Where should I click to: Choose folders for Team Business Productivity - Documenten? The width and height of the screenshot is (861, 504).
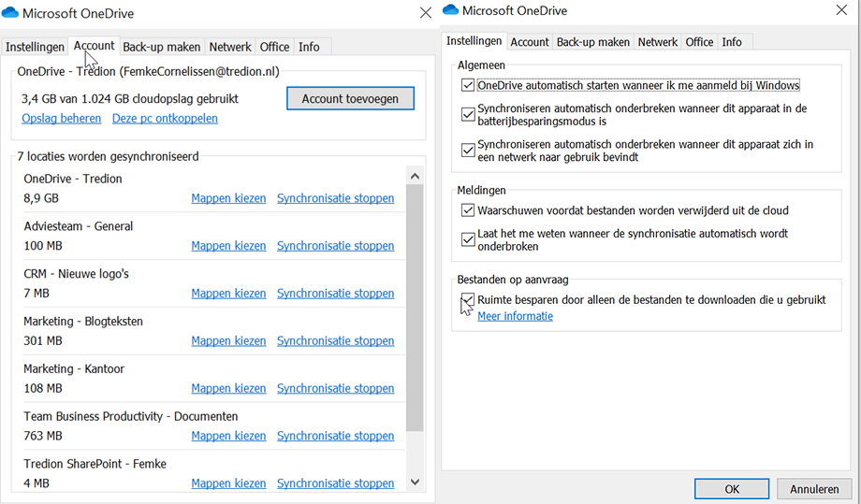228,436
